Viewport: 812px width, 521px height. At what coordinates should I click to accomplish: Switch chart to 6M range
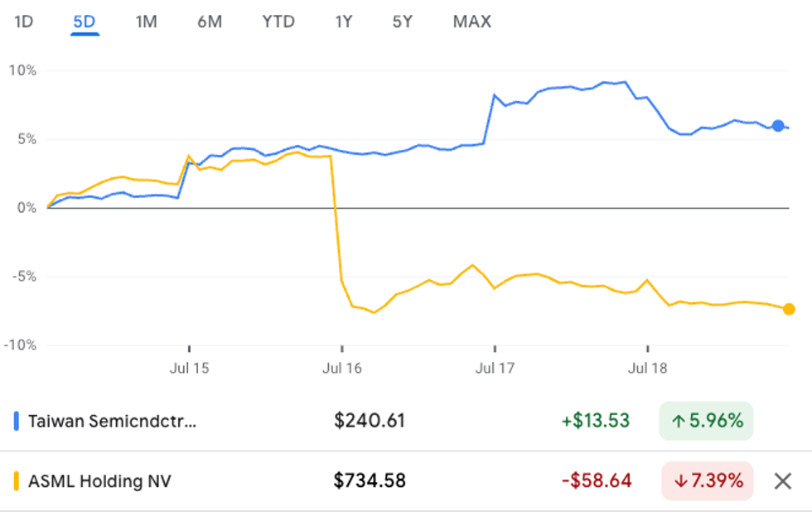tap(210, 22)
